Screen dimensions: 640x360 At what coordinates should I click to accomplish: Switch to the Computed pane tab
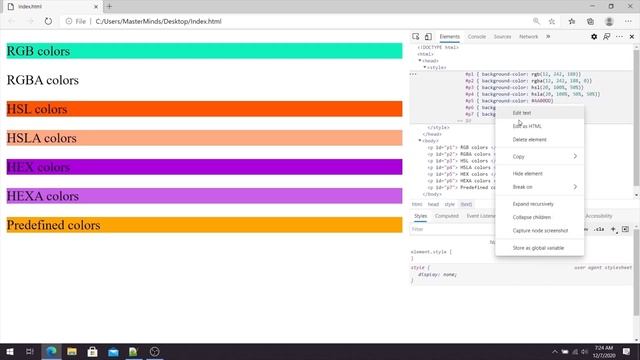click(447, 216)
